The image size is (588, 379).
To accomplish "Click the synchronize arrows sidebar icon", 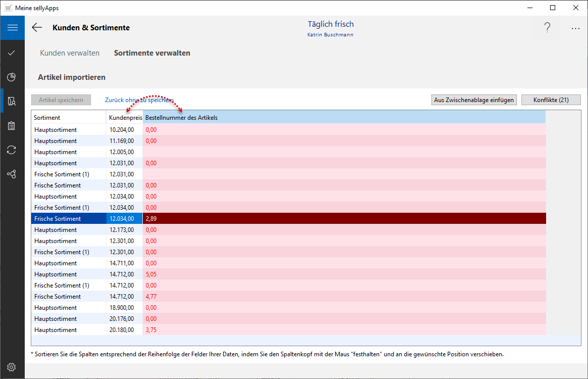I will [x=12, y=150].
